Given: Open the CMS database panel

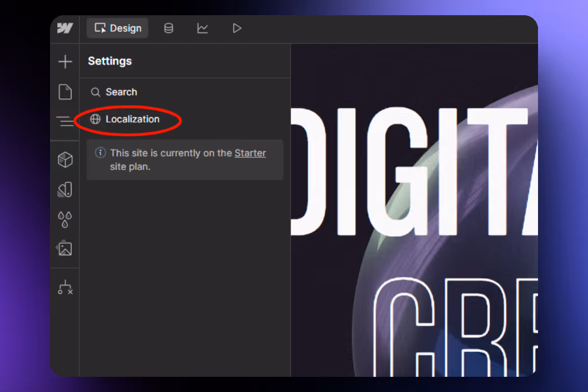Looking at the screenshot, I should (169, 28).
